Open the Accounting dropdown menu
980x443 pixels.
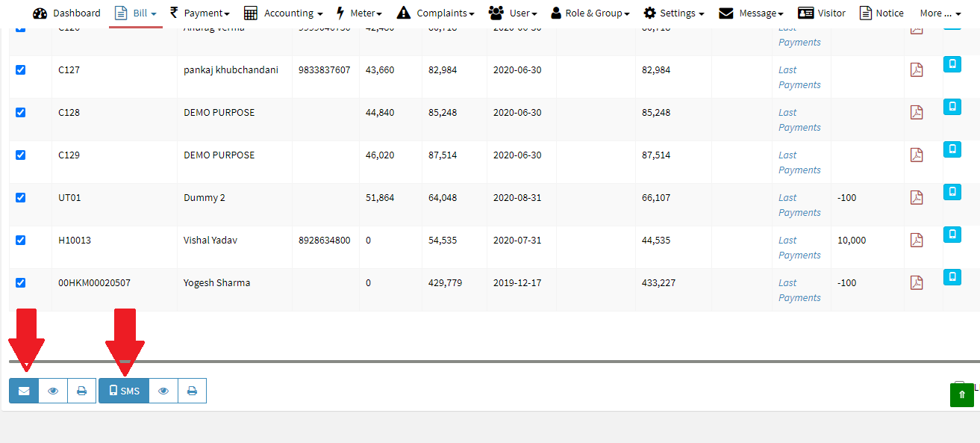coord(284,13)
